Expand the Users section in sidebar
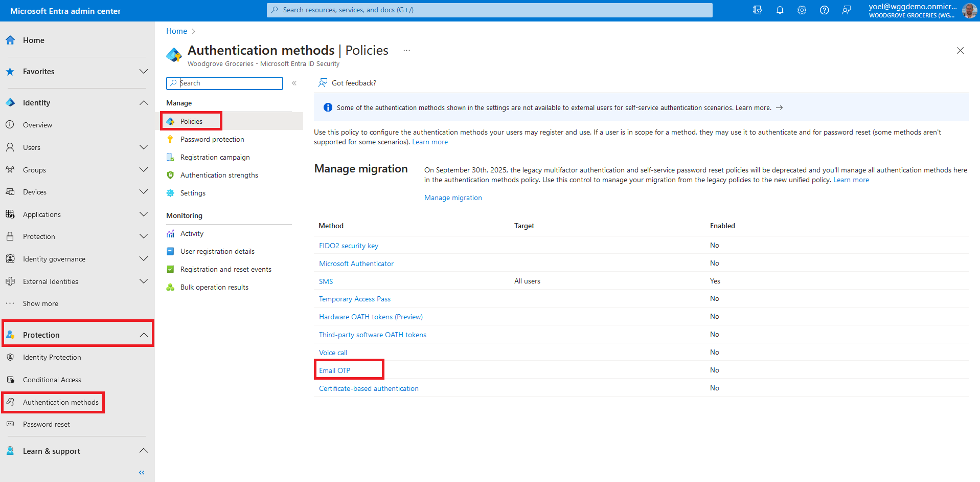 (144, 147)
